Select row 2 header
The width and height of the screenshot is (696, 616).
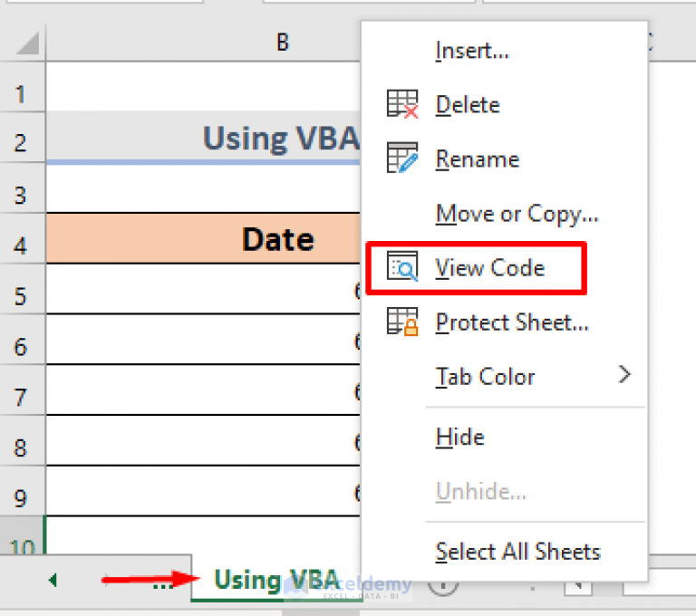[x=22, y=137]
